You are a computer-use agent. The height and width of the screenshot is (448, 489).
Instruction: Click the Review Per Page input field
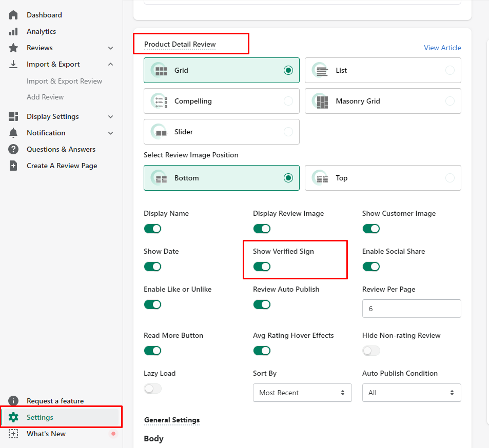tap(411, 309)
